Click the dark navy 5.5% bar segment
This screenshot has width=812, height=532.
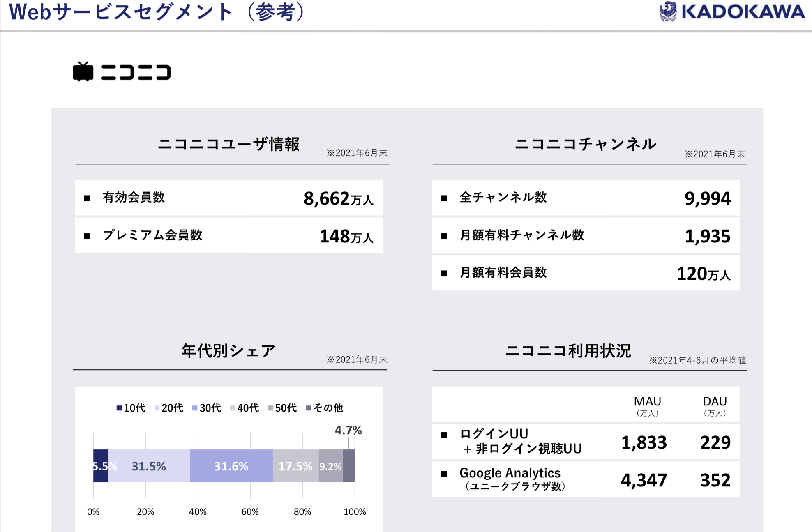click(100, 466)
